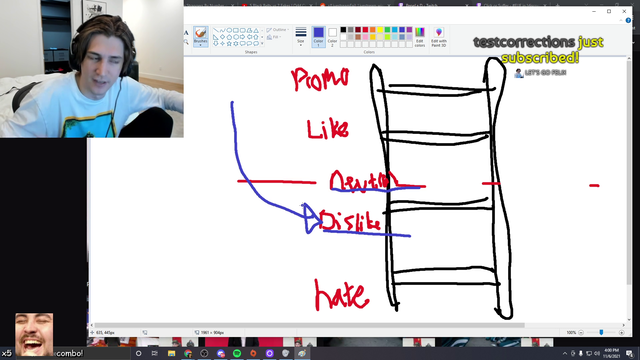Open Task View on the taskbar
This screenshot has height=360, width=640.
[x=154, y=353]
